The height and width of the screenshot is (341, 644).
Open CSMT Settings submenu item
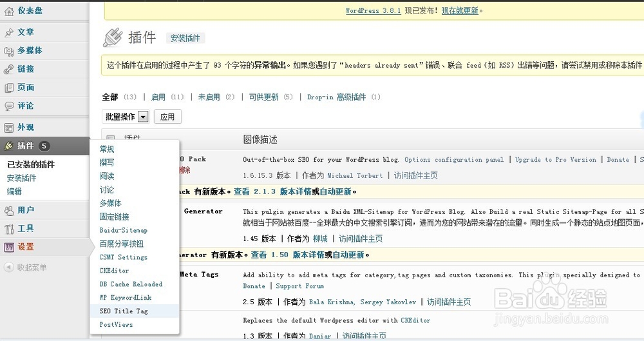(123, 257)
